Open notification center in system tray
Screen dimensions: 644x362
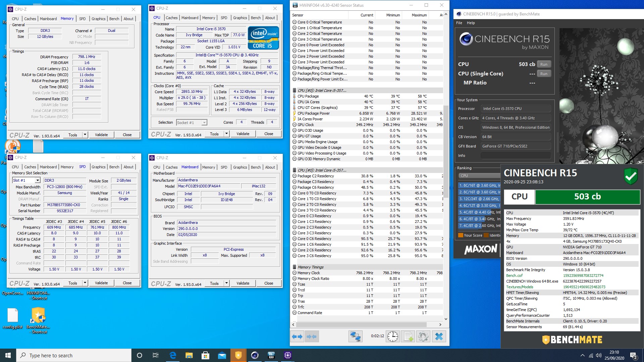tap(634, 356)
